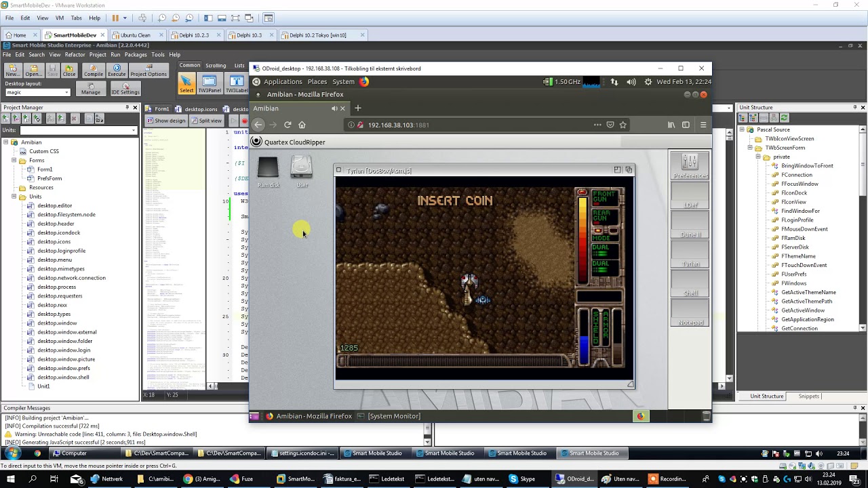Open a new Firefox tab

tap(358, 108)
